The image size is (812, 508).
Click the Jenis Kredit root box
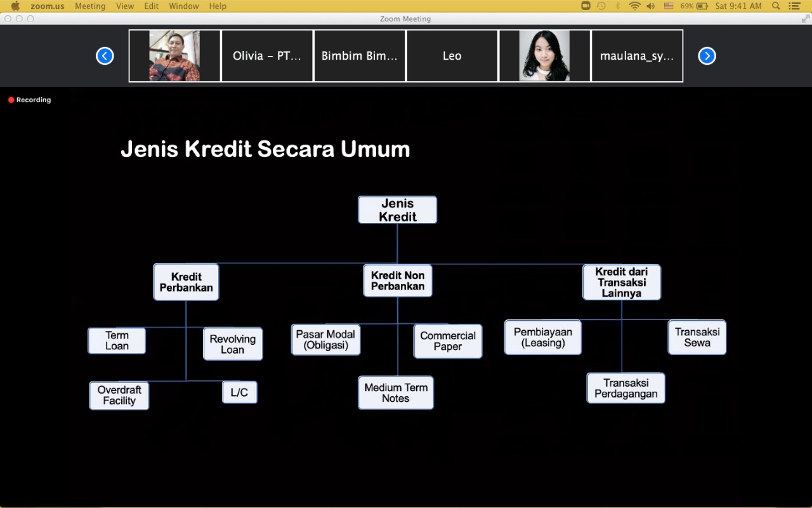click(x=397, y=210)
